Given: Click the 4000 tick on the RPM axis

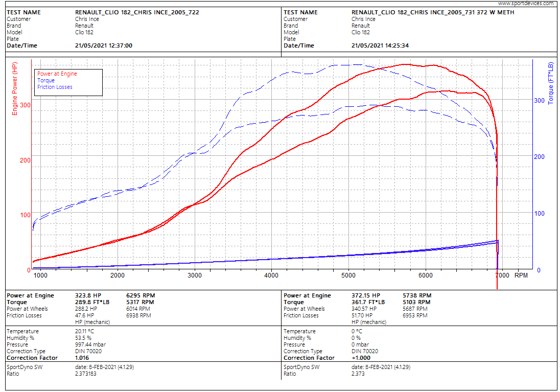Looking at the screenshot, I should tap(271, 275).
